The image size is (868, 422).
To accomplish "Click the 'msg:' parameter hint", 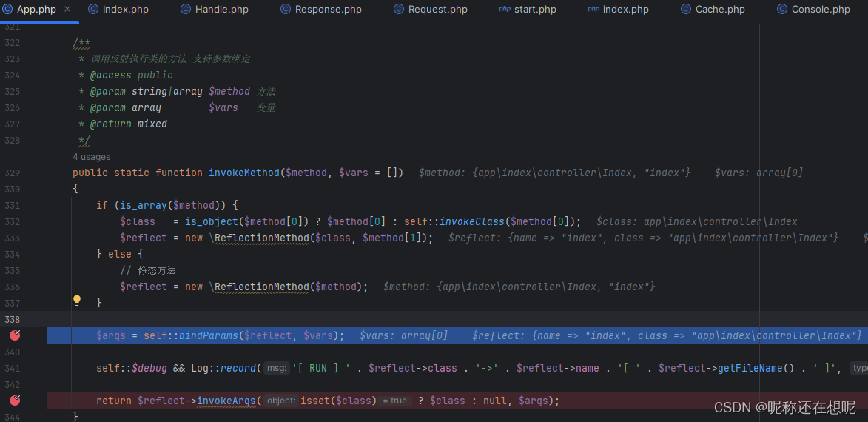I will 277,368.
